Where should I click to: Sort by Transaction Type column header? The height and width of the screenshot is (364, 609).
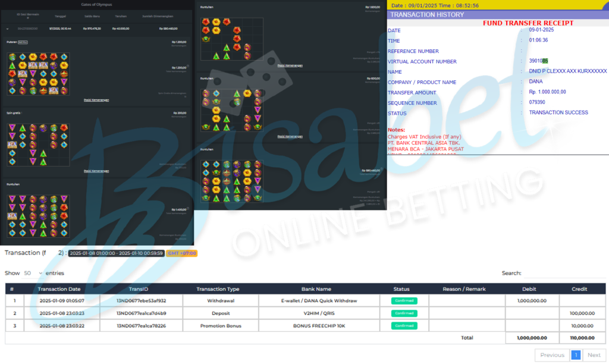218,289
